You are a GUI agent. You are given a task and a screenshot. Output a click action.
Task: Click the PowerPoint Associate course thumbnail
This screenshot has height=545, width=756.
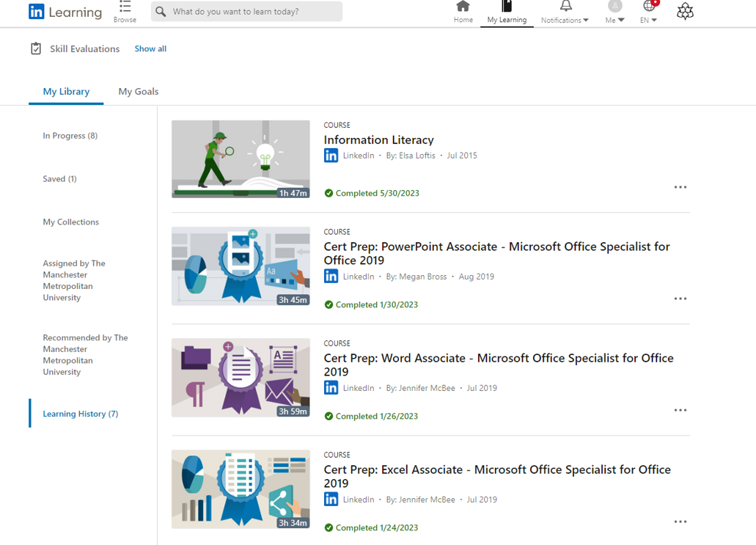(x=241, y=266)
